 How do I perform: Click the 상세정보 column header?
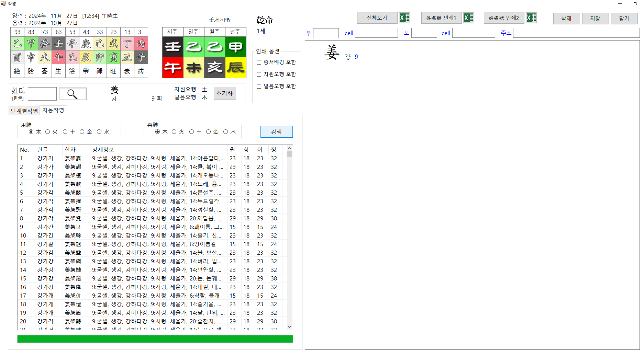click(159, 150)
